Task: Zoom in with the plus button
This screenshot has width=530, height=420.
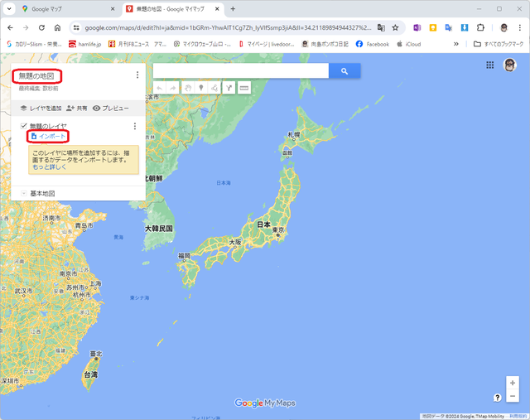Action: point(513,383)
